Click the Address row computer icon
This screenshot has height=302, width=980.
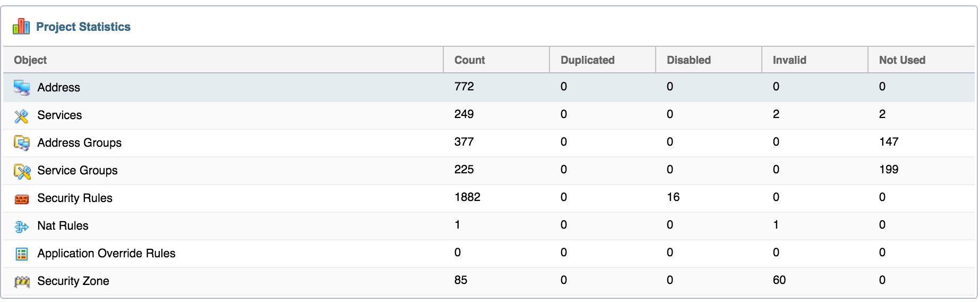tap(22, 88)
